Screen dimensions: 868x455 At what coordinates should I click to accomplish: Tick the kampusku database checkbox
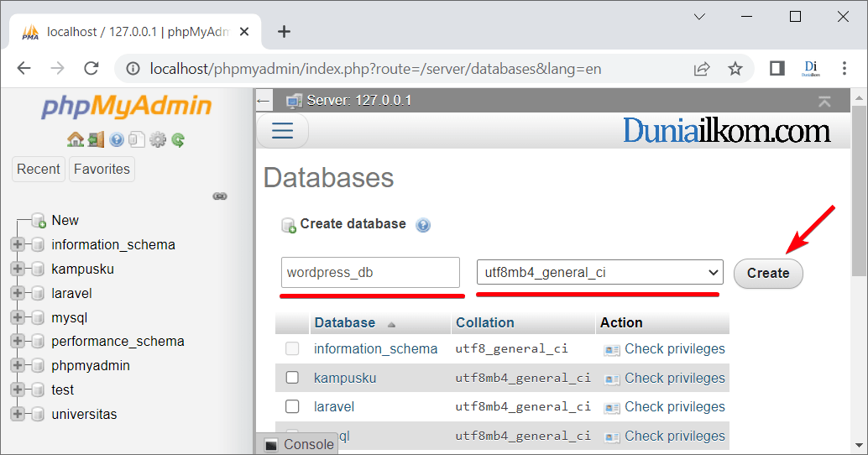[292, 378]
